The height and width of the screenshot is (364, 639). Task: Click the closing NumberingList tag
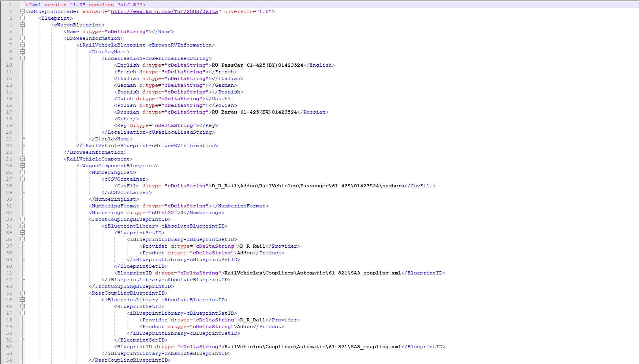114,199
